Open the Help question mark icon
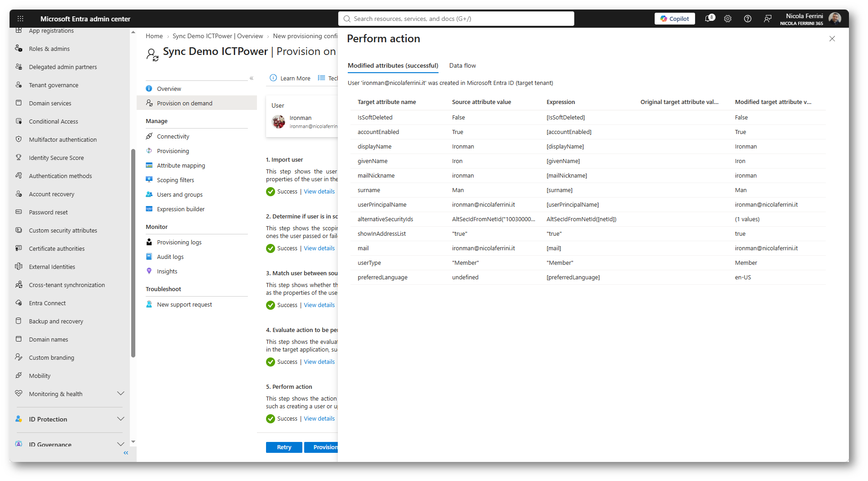 (748, 19)
